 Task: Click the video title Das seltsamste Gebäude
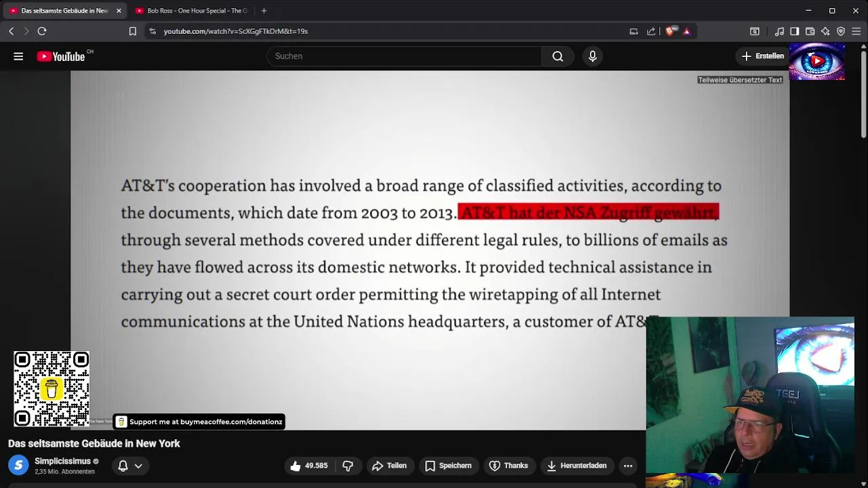coord(94,443)
